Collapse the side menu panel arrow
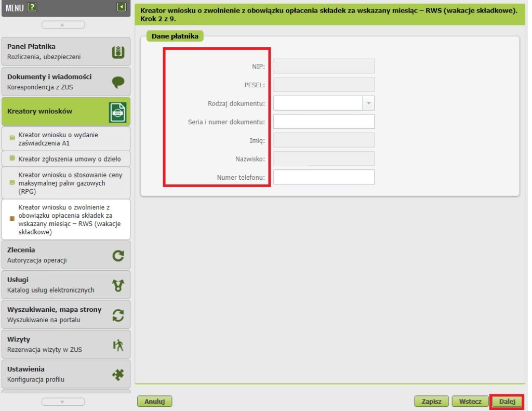 pyautogui.click(x=122, y=7)
